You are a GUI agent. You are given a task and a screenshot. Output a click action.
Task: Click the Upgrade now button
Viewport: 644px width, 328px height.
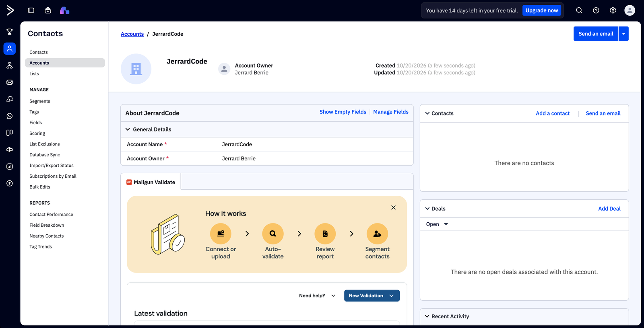point(542,10)
